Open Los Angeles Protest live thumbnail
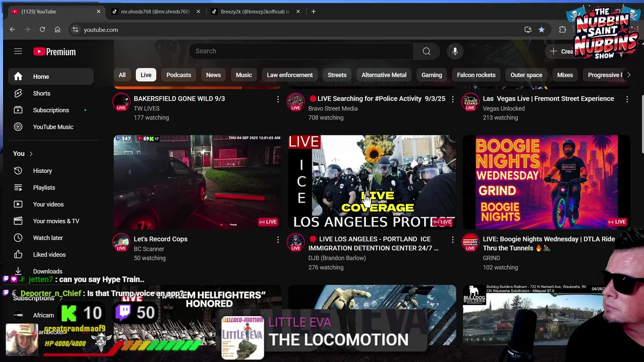The image size is (644, 362). 372,182
